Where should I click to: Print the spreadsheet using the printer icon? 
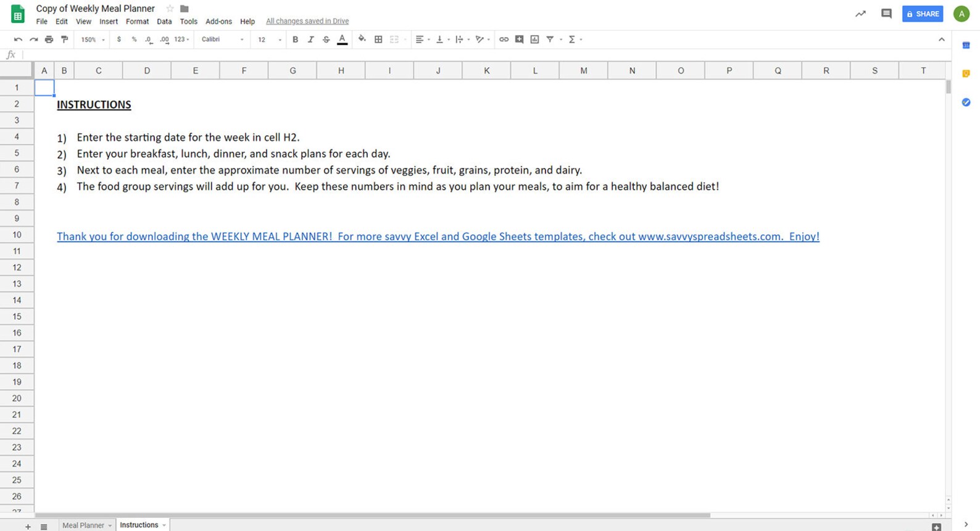pos(49,40)
